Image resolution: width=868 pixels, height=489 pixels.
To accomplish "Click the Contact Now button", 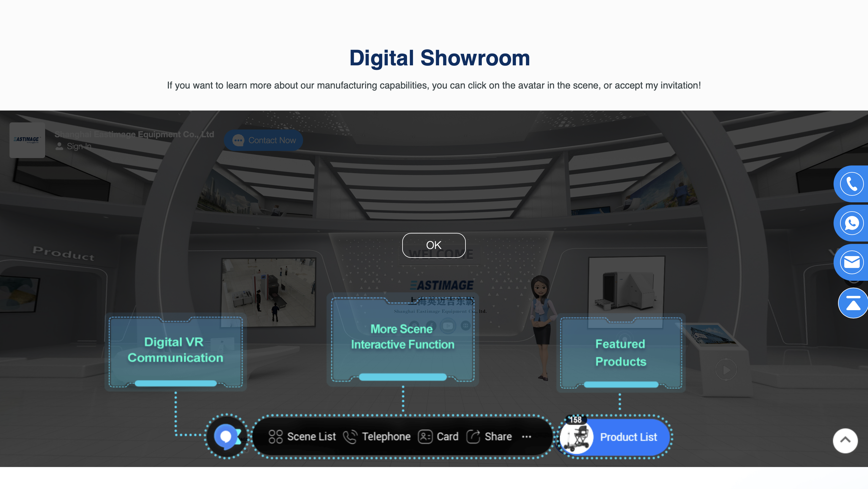I will (x=264, y=140).
